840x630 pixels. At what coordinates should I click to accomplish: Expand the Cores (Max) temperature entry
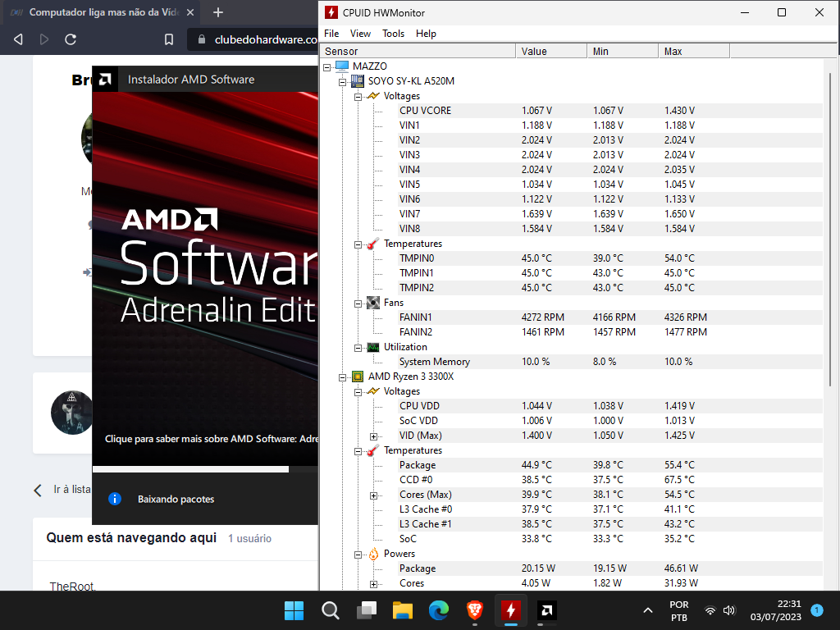pos(373,495)
